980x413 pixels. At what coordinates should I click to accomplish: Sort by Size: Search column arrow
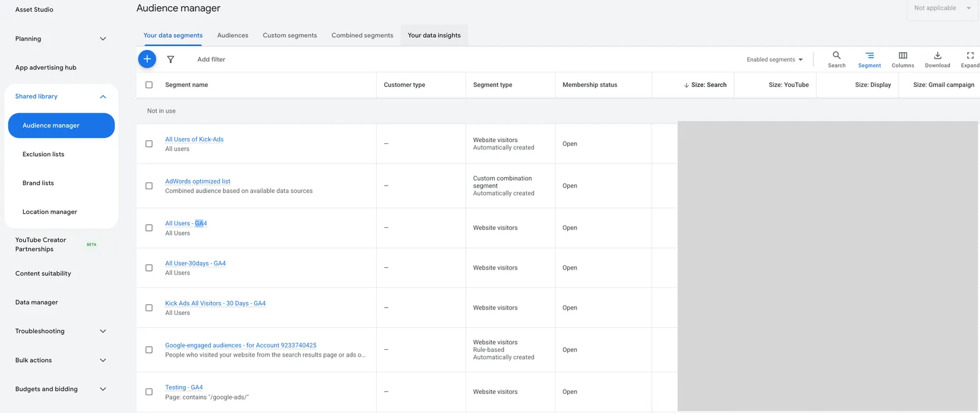[x=687, y=85]
